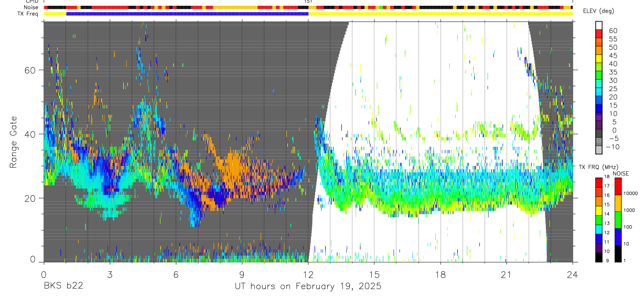644x297 pixels.
Task: Select the '6' tick label on UT hours axis
Action: click(176, 275)
